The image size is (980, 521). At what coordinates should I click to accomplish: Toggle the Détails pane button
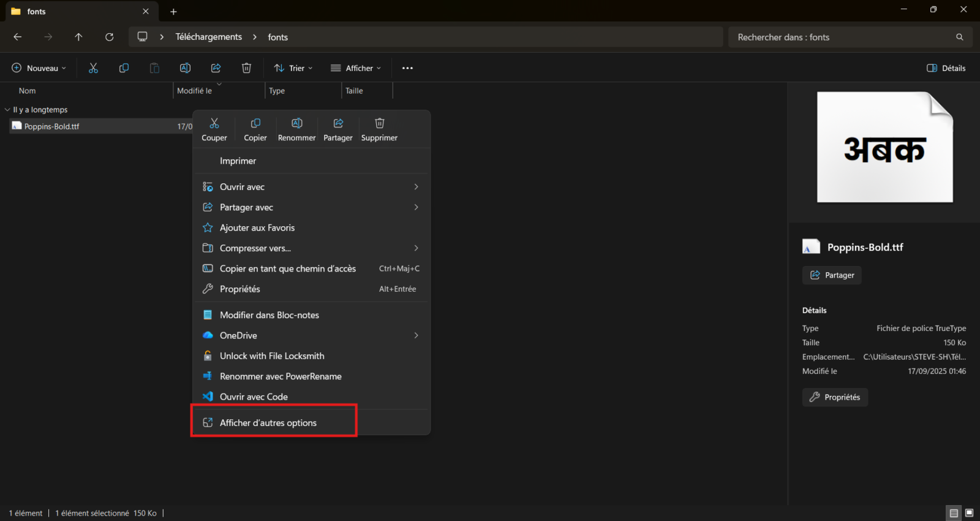[946, 68]
